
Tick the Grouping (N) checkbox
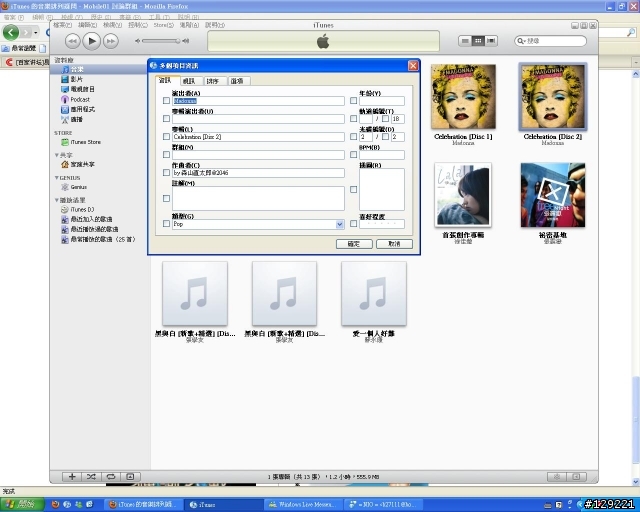[166, 155]
